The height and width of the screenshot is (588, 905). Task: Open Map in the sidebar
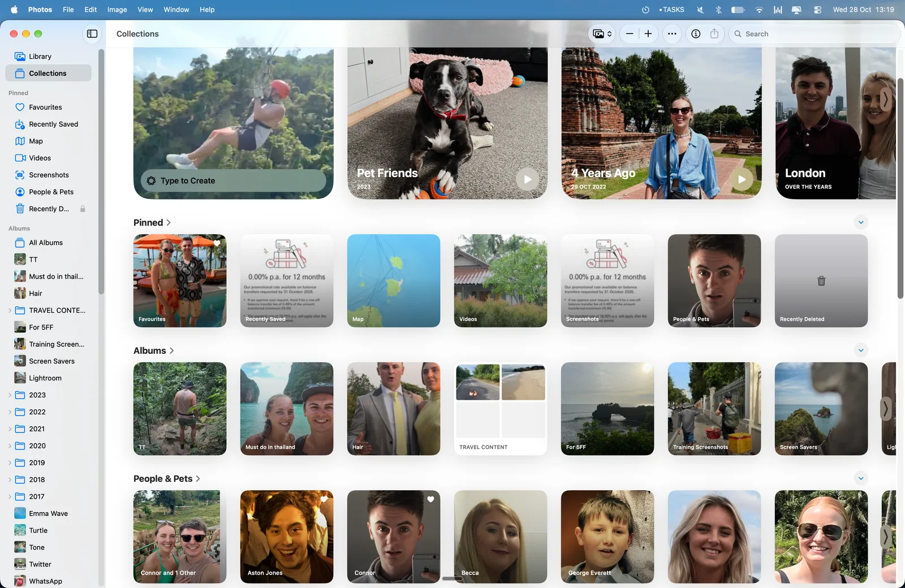[x=48, y=141]
